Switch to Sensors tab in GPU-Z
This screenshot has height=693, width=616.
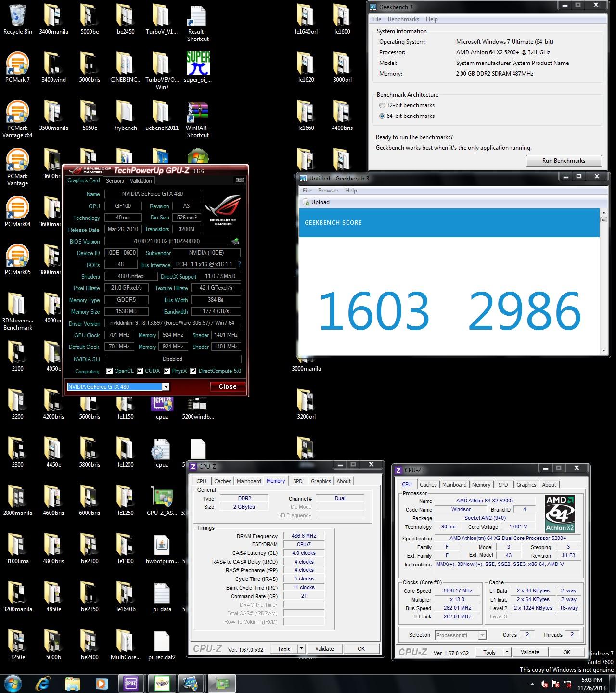pyautogui.click(x=115, y=181)
